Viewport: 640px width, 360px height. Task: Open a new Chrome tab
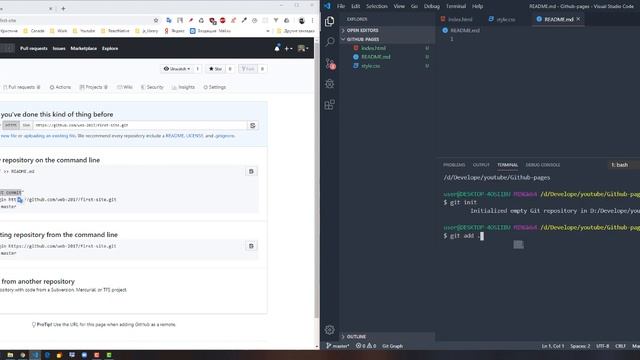(x=63, y=9)
